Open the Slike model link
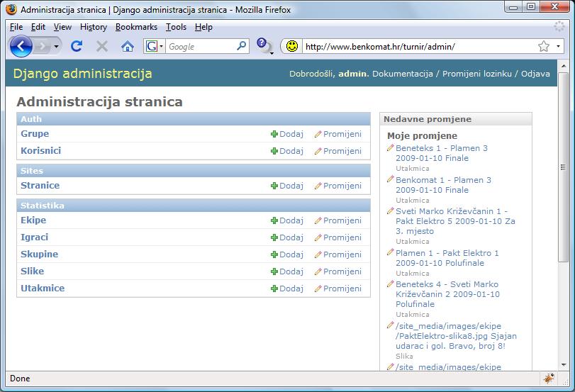Screen dimensions: 575x392 coord(33,271)
